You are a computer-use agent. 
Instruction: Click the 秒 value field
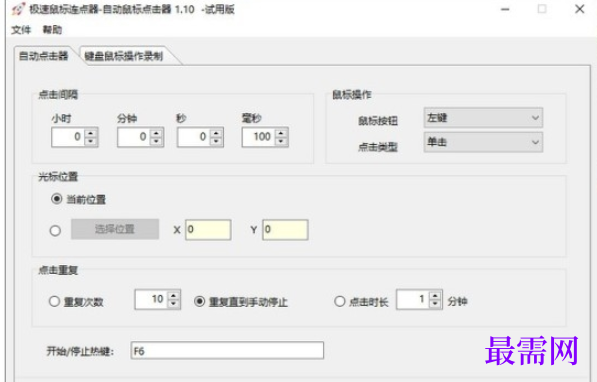coord(193,137)
